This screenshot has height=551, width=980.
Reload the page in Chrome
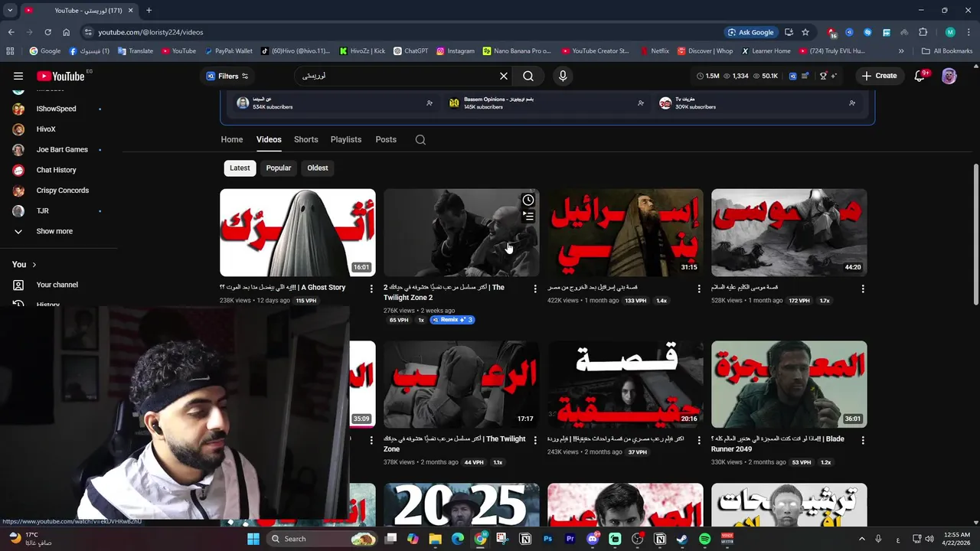point(47,32)
